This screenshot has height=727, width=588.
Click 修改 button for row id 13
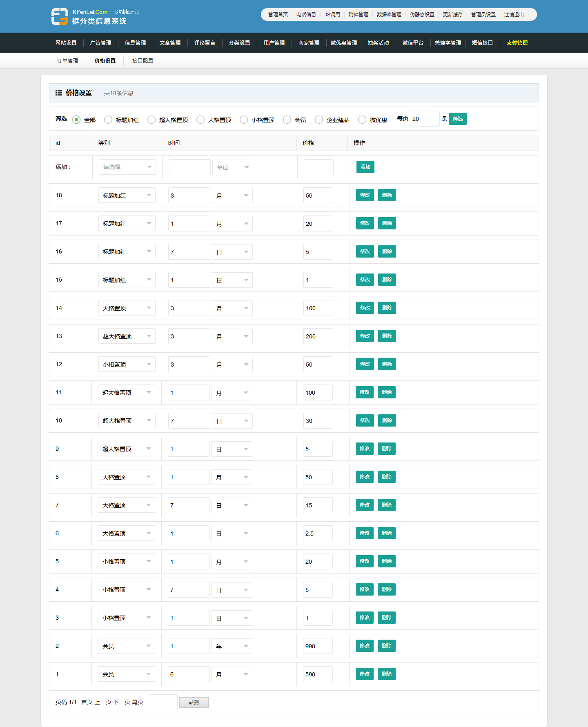click(365, 336)
